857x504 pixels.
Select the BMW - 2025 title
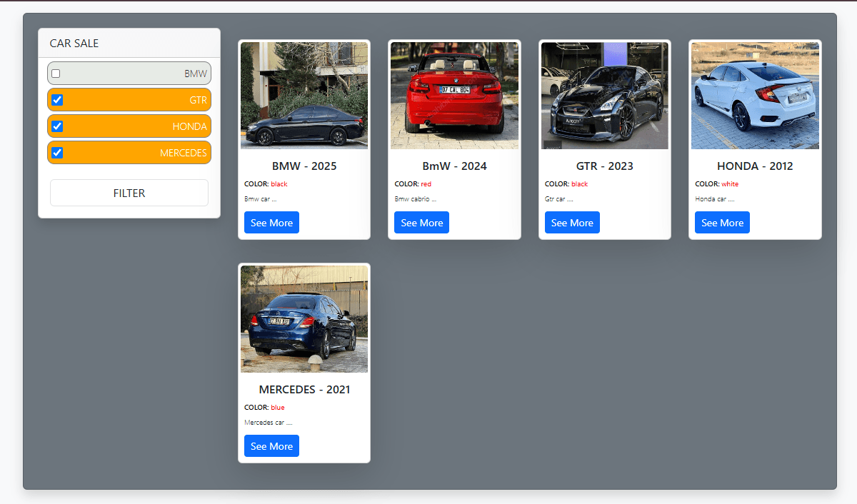click(304, 166)
